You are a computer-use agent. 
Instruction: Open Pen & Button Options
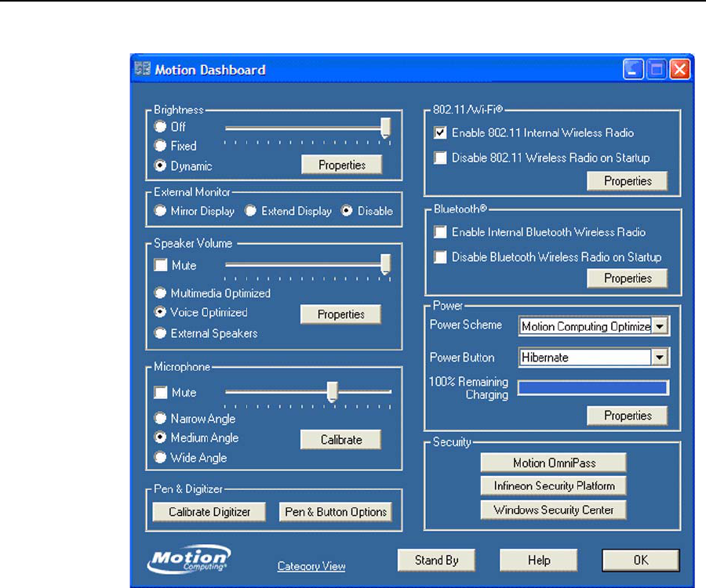pyautogui.click(x=336, y=511)
